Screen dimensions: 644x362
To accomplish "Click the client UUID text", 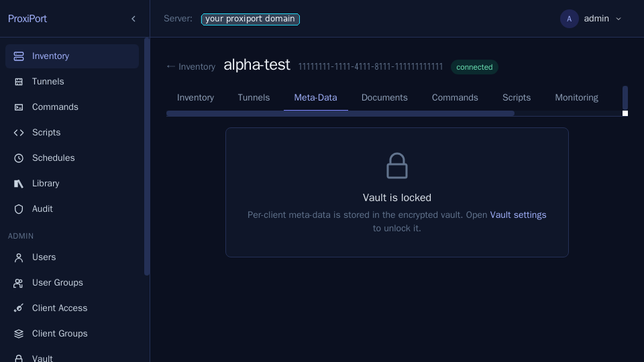I will coord(370,67).
